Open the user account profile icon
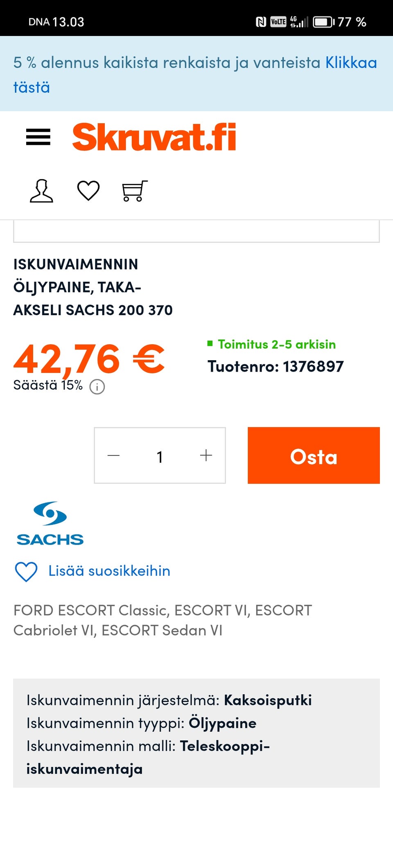The height and width of the screenshot is (868, 393). [x=41, y=191]
